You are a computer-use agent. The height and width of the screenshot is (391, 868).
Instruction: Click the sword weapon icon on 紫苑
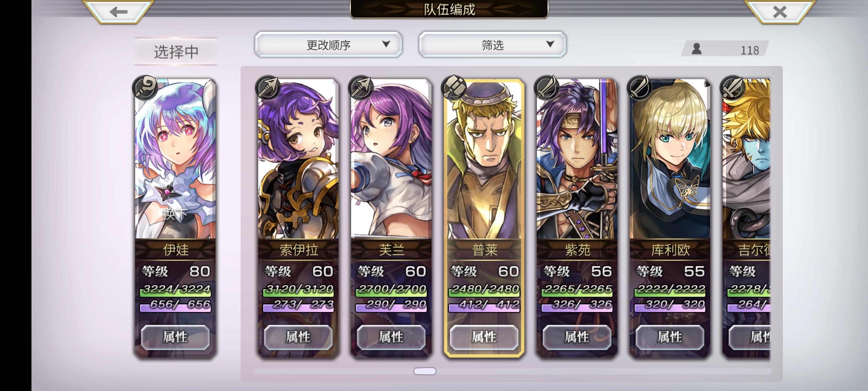click(547, 87)
